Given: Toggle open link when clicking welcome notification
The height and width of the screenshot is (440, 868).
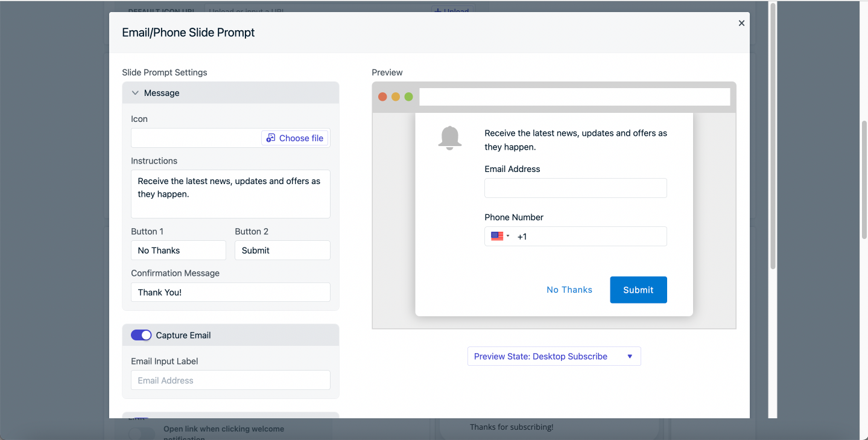Looking at the screenshot, I should (x=141, y=432).
